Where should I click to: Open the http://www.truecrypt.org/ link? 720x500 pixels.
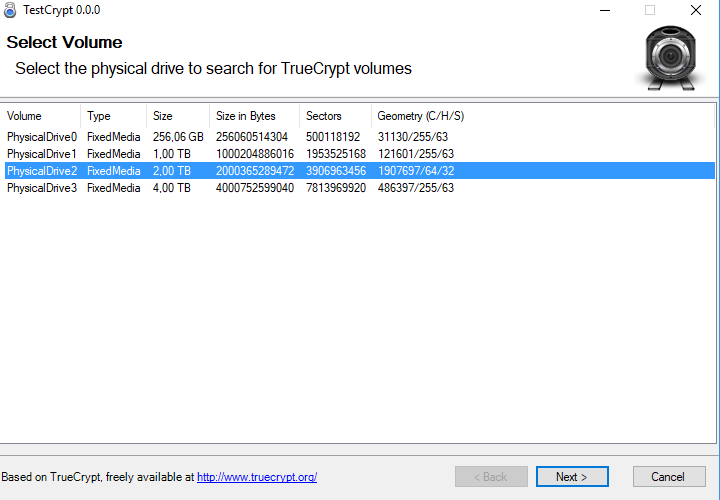(x=257, y=477)
